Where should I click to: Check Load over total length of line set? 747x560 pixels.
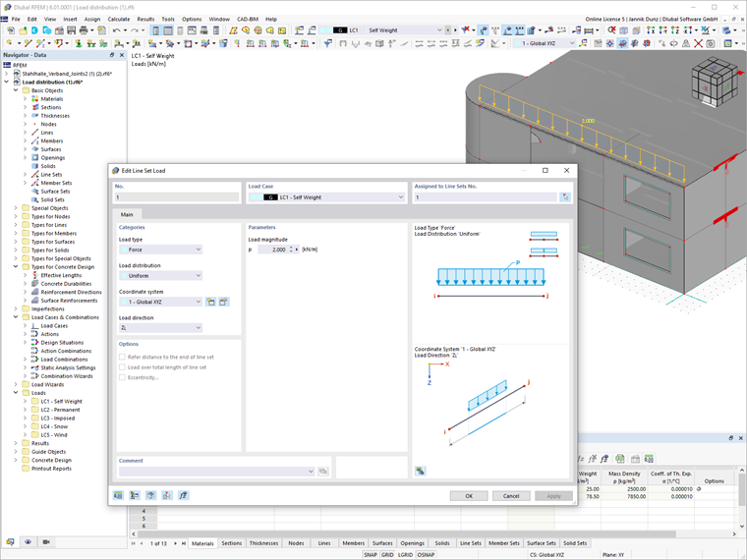coord(122,367)
